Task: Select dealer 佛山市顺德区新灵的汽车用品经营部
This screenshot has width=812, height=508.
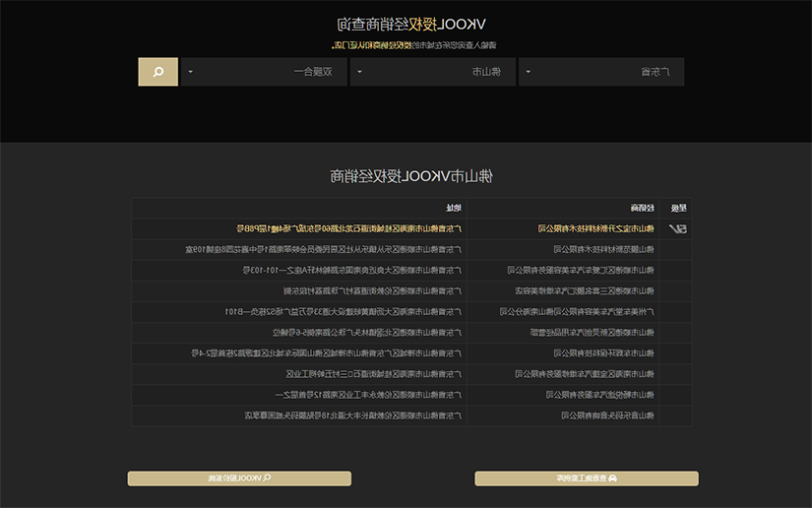Action: pos(592,333)
